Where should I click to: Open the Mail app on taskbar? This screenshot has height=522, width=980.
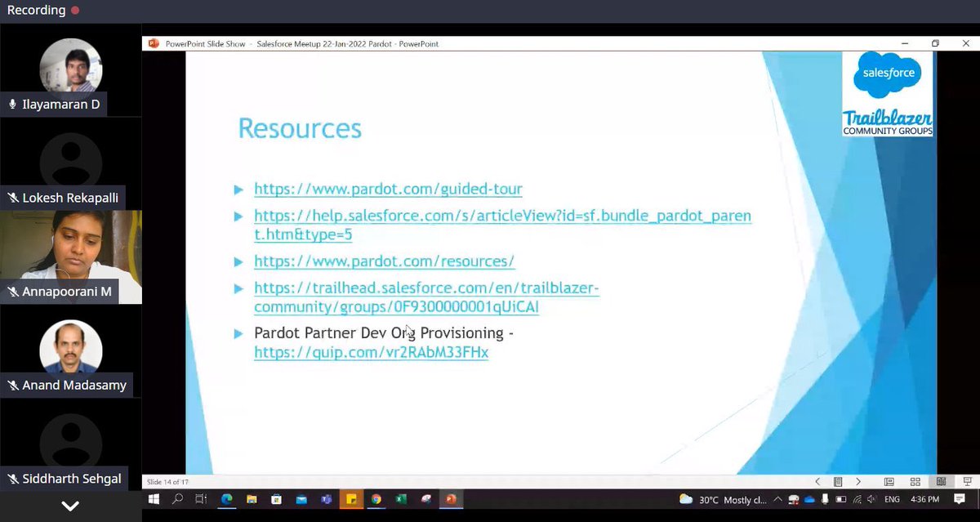[x=301, y=499]
